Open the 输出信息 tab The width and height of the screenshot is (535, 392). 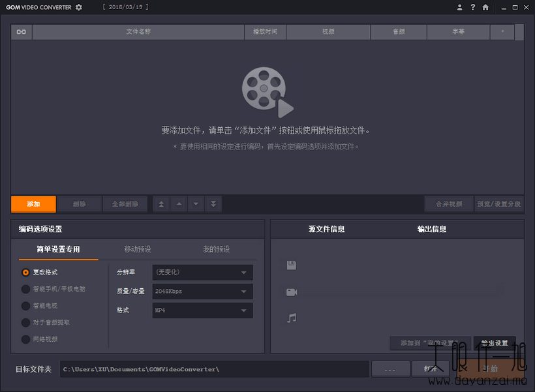pyautogui.click(x=432, y=229)
